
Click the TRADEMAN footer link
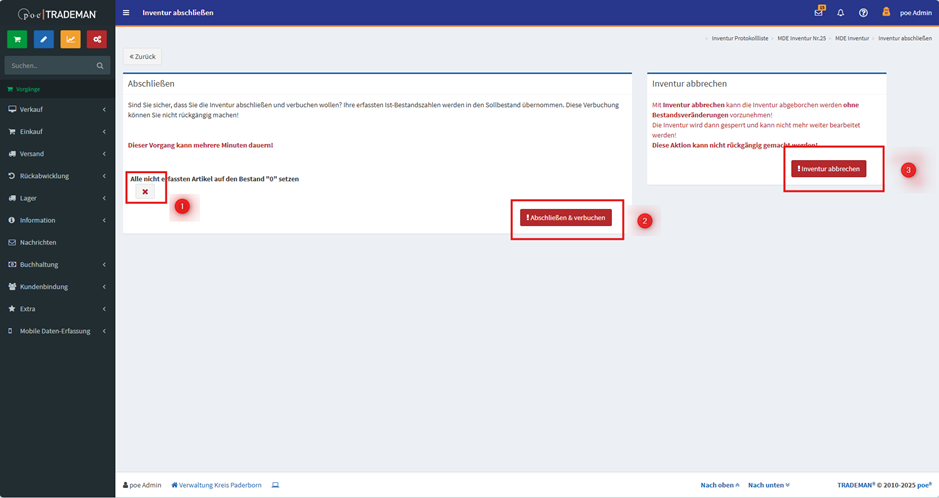855,485
